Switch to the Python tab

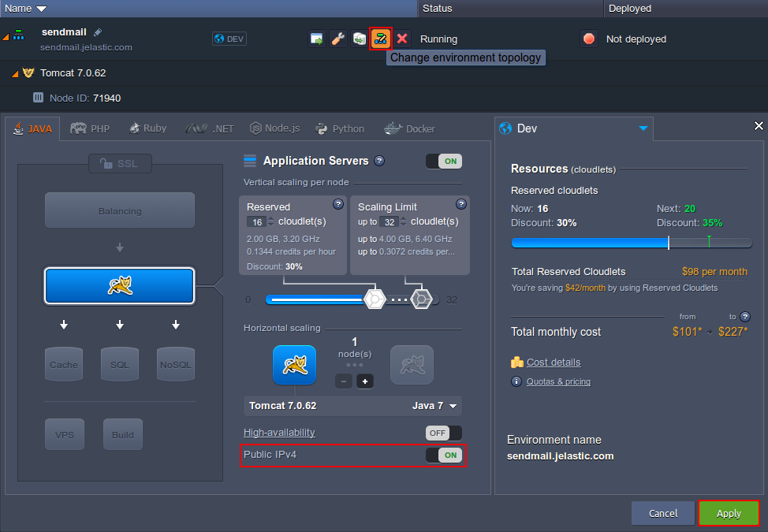(x=340, y=128)
